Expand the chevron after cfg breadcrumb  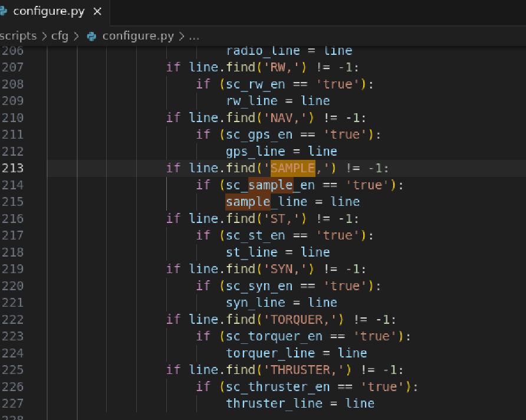76,36
